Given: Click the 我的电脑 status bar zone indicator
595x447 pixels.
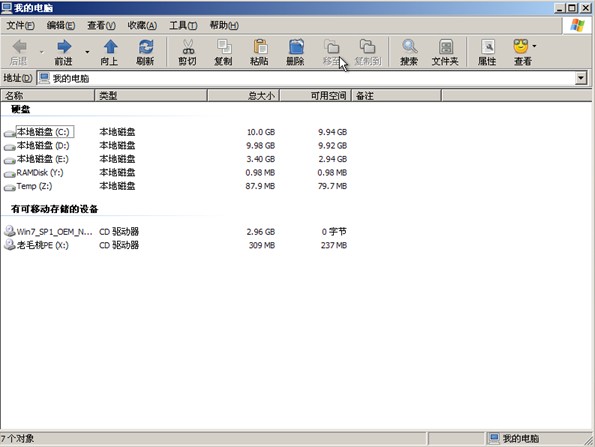Looking at the screenshot, I should click(514, 439).
